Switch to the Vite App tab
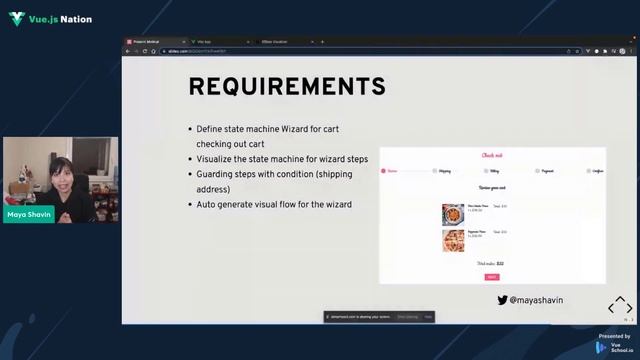The height and width of the screenshot is (360, 640). click(220, 42)
